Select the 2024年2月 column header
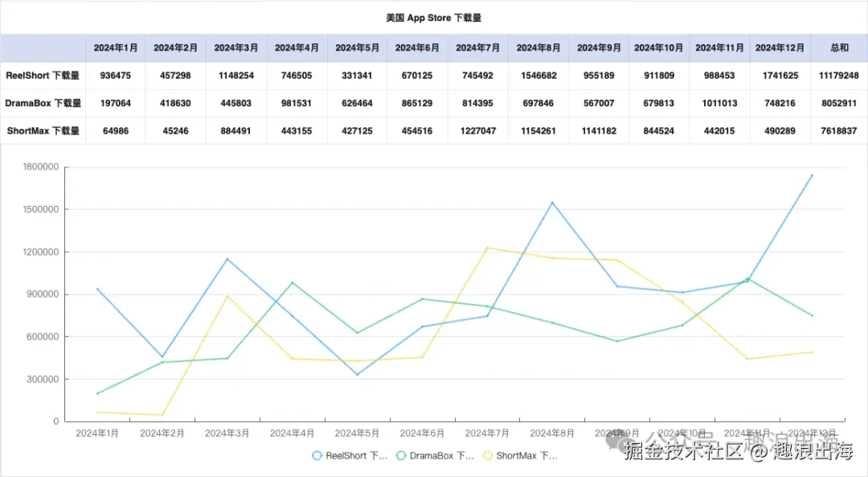Viewport: 868px width, 477px height. click(175, 48)
